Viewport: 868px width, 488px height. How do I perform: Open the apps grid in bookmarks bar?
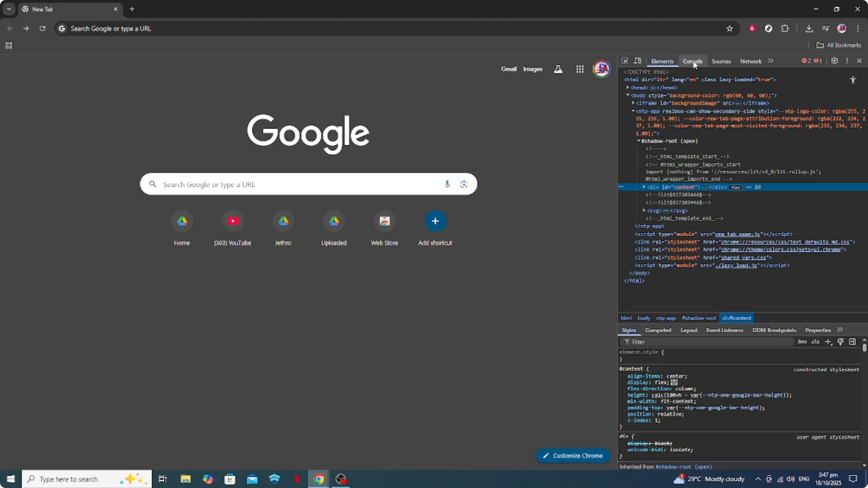point(9,45)
